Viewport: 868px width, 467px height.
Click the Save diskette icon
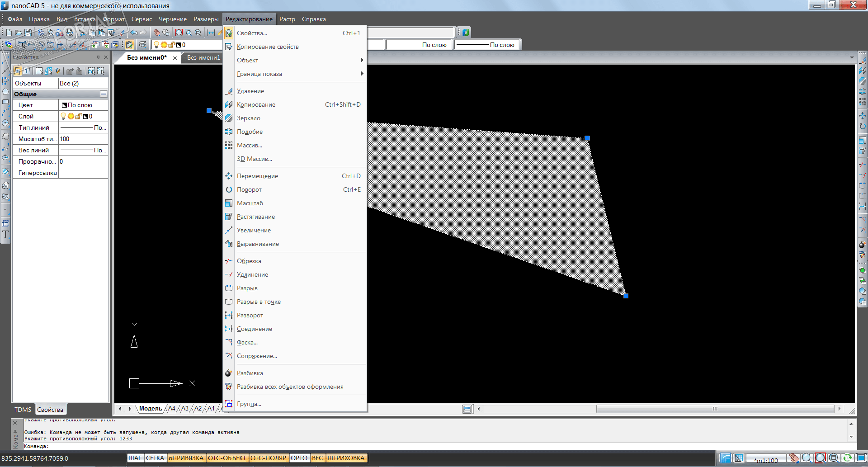[x=28, y=33]
